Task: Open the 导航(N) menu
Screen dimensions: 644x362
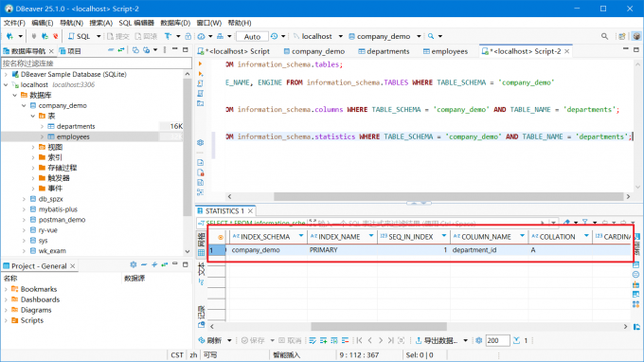Action: [x=71, y=23]
